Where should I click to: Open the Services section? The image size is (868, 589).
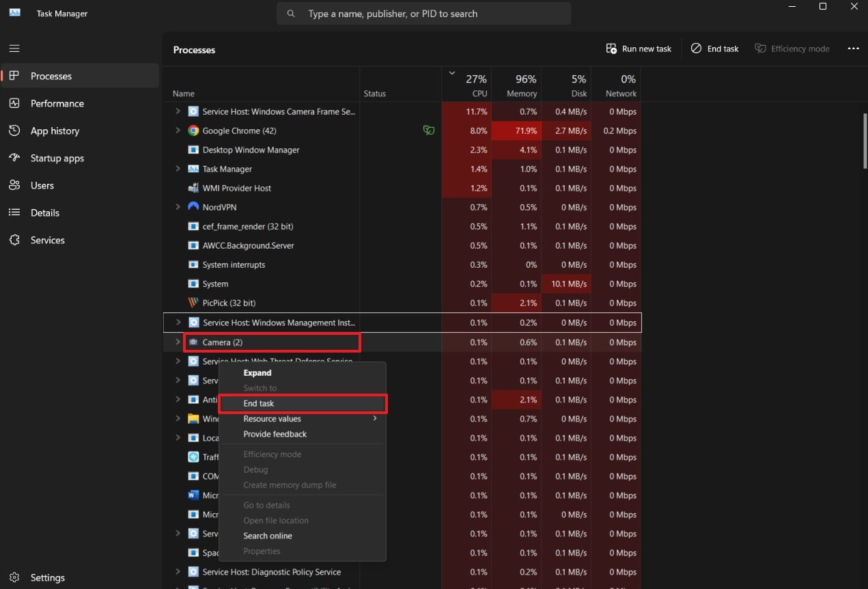coord(47,240)
